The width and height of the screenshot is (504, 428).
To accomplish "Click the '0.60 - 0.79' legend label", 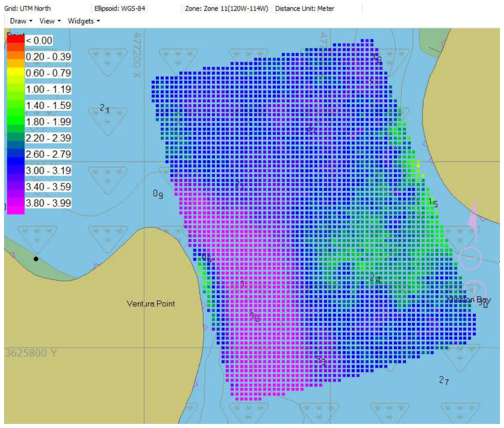I will click(x=48, y=73).
